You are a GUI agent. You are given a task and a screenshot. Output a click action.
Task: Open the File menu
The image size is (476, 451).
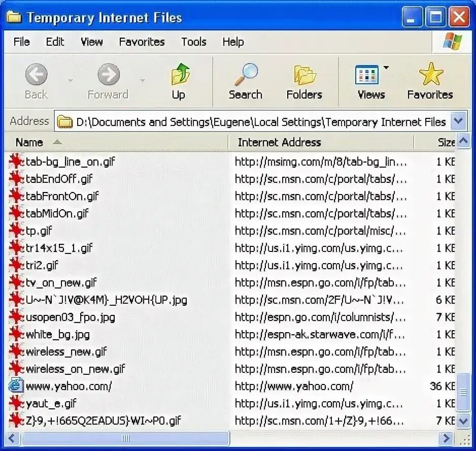21,42
